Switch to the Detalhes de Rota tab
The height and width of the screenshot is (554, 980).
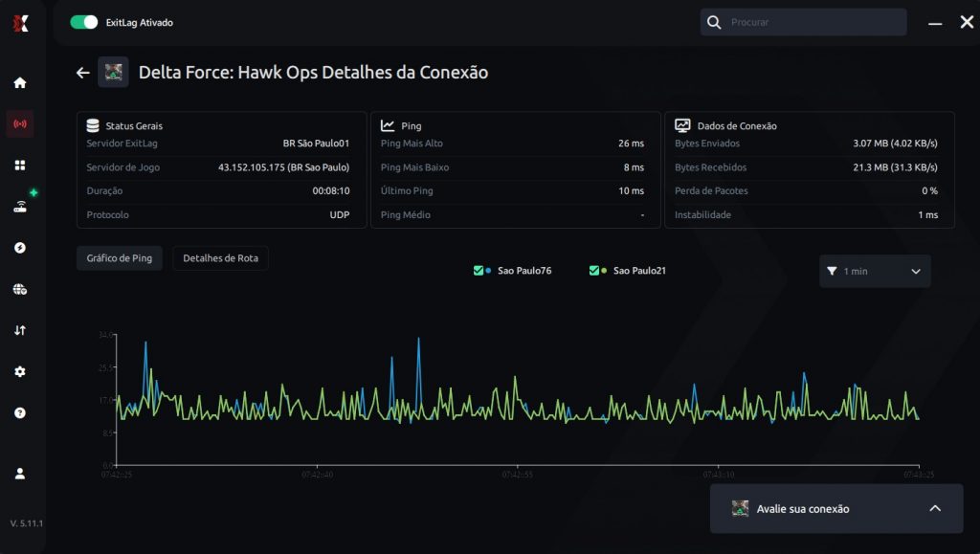[221, 258]
